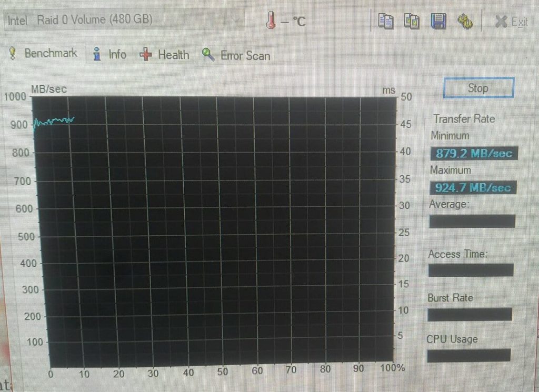Click the red cross Health icon

(x=146, y=55)
